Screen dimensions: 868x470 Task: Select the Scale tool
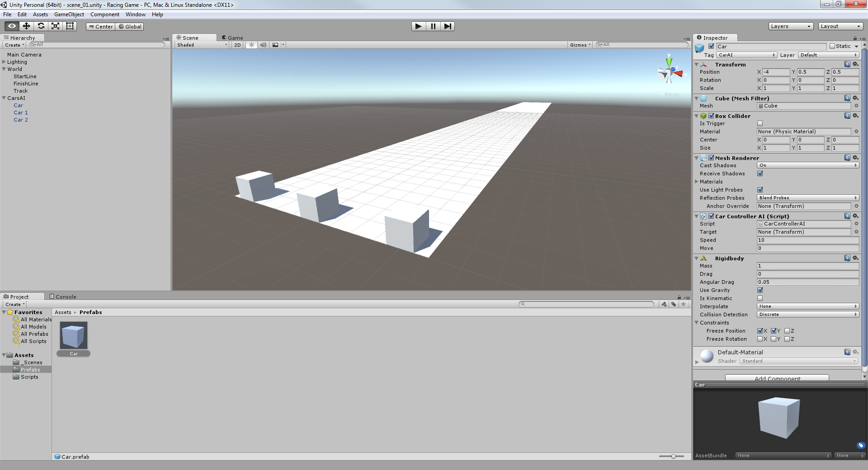click(x=55, y=26)
